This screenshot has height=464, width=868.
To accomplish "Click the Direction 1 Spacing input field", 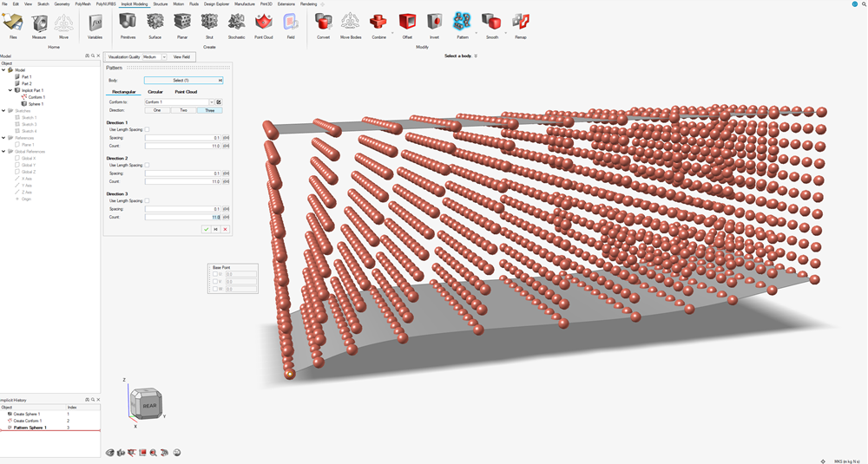I will pyautogui.click(x=182, y=138).
